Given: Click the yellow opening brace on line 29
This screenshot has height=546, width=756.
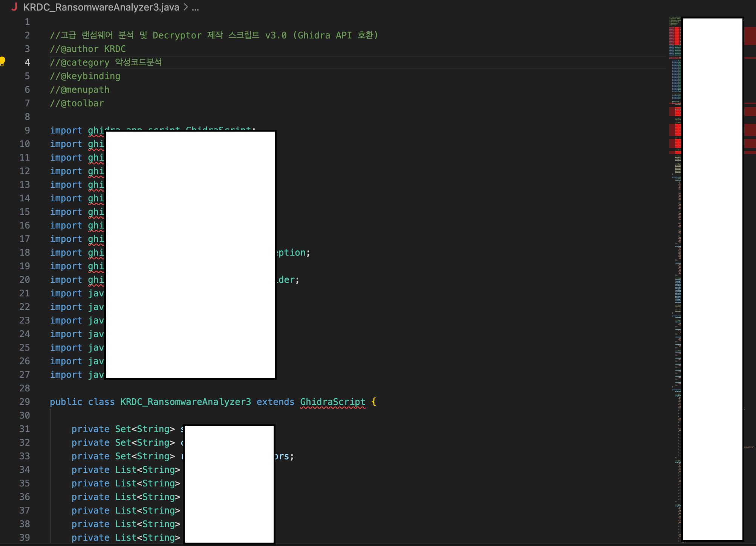Looking at the screenshot, I should 373,402.
